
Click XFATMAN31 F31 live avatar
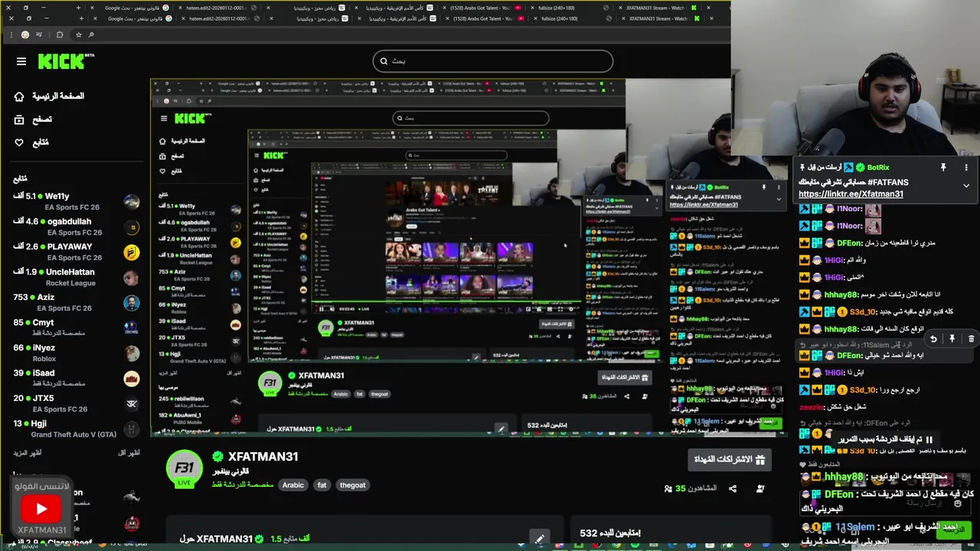pos(185,468)
